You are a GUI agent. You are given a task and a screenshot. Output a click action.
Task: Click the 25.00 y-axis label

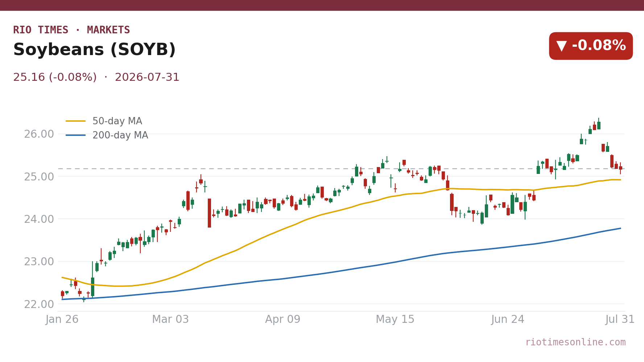pyautogui.click(x=39, y=177)
